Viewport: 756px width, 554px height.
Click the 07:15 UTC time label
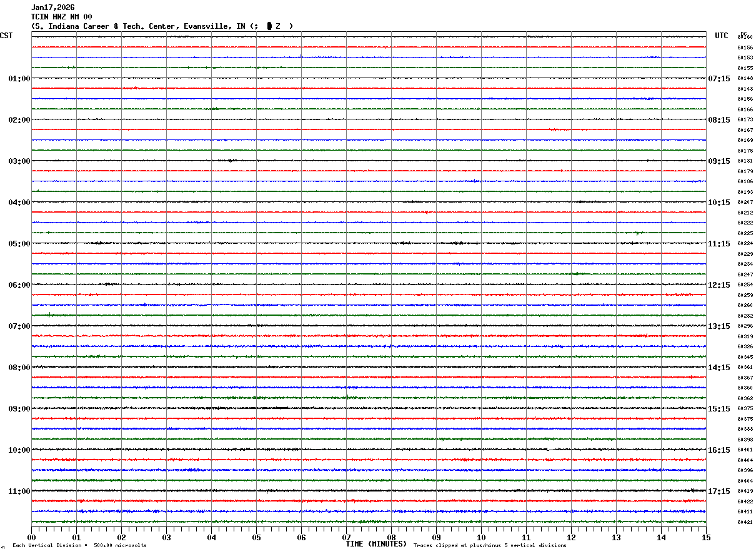(x=719, y=79)
